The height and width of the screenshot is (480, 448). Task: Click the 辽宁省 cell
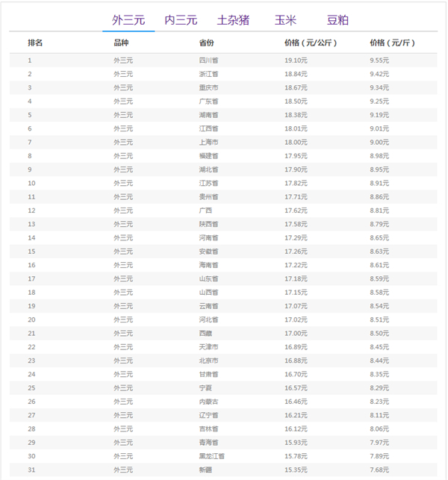coord(208,415)
